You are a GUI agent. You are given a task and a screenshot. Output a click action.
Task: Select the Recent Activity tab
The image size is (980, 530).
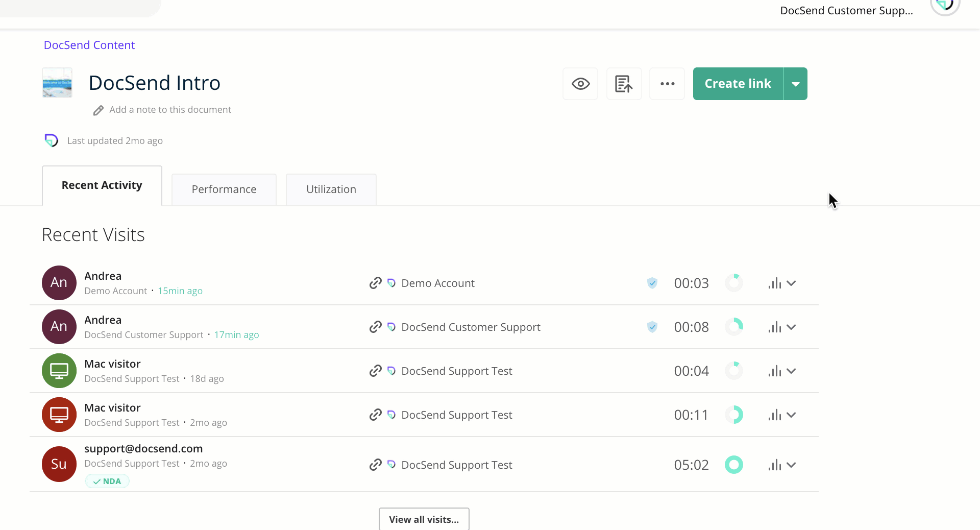click(102, 185)
